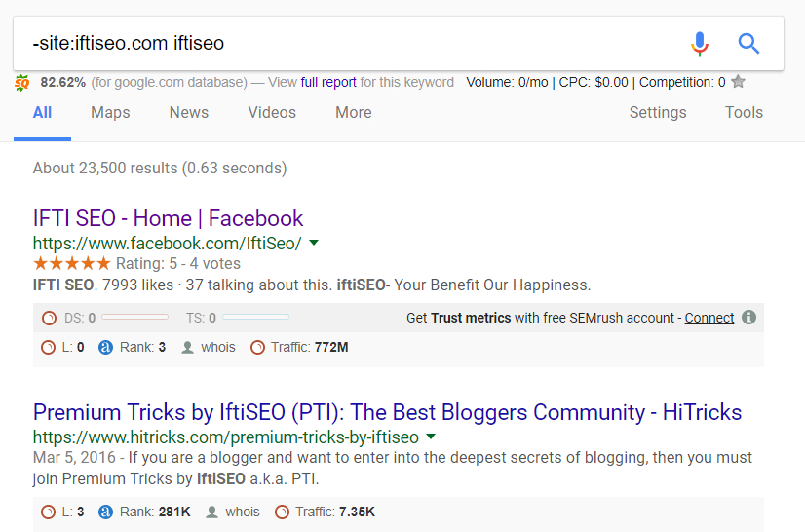Click the info icon next to Connect

click(748, 318)
